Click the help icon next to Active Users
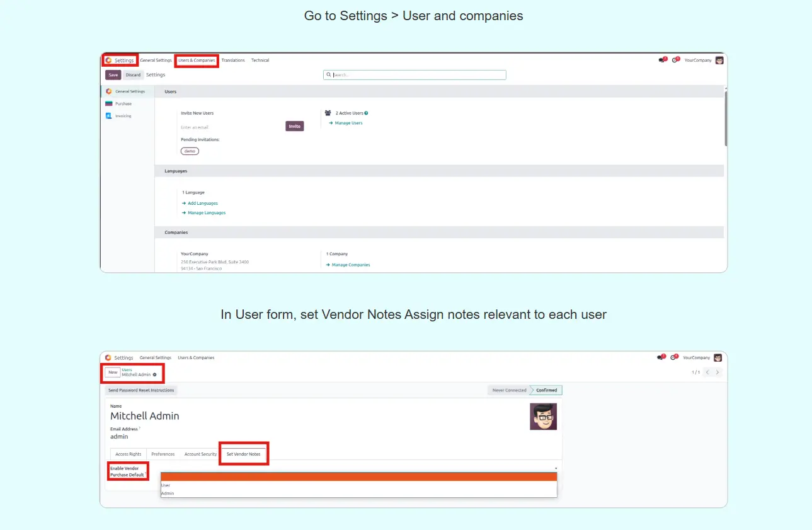The width and height of the screenshot is (812, 530). click(x=366, y=113)
